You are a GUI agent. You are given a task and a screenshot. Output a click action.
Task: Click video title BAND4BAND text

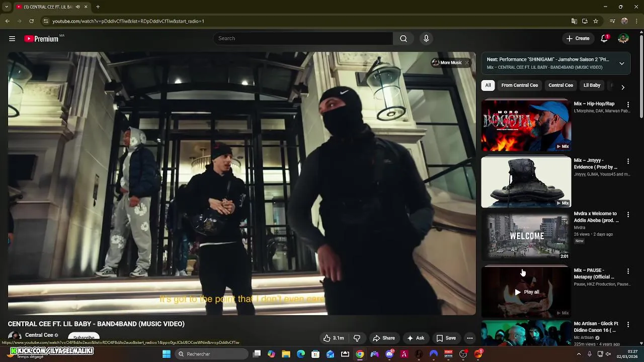(96, 324)
